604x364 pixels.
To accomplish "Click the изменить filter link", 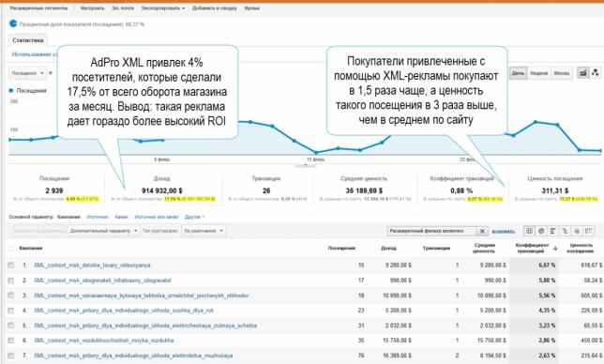I will click(503, 231).
